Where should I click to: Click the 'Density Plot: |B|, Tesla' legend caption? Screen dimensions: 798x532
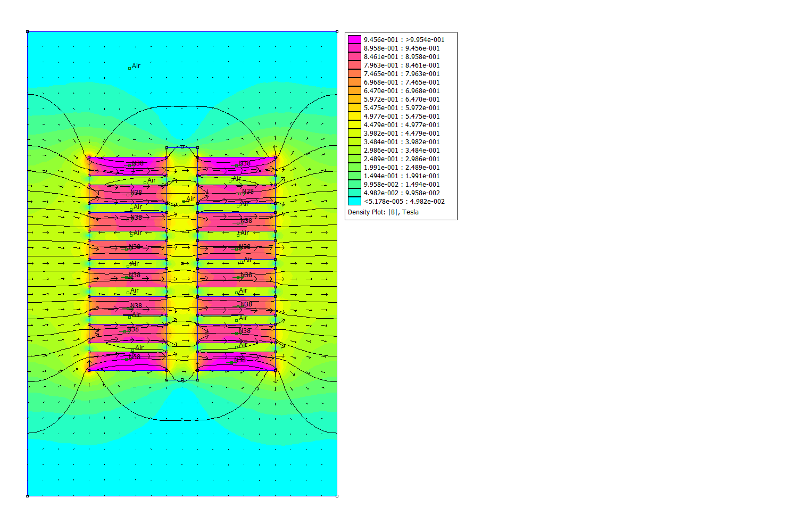coord(383,212)
